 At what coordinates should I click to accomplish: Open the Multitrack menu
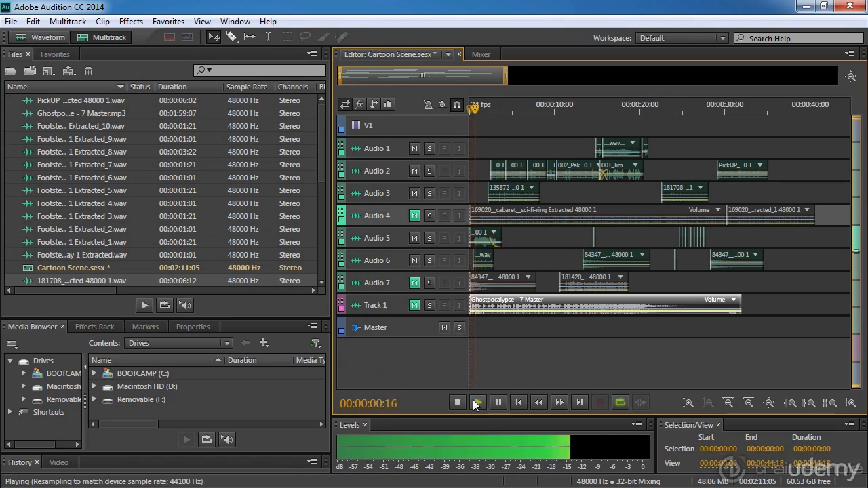(x=68, y=22)
